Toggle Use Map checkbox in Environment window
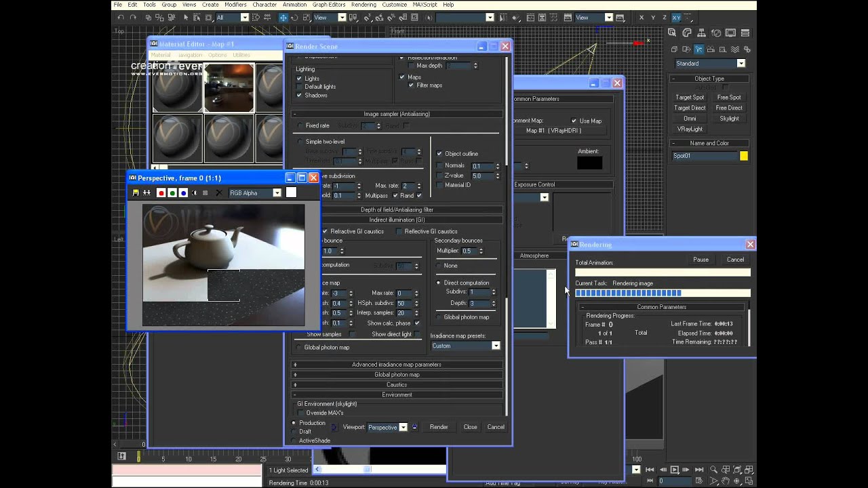 click(x=574, y=121)
